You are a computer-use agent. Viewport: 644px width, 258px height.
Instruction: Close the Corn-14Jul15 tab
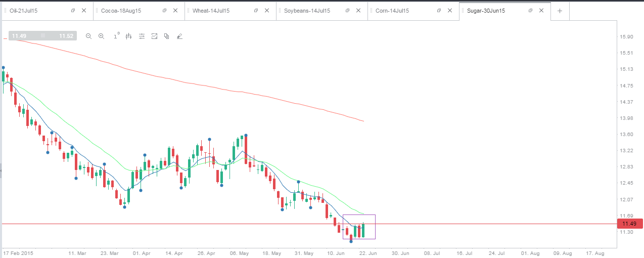(x=450, y=11)
